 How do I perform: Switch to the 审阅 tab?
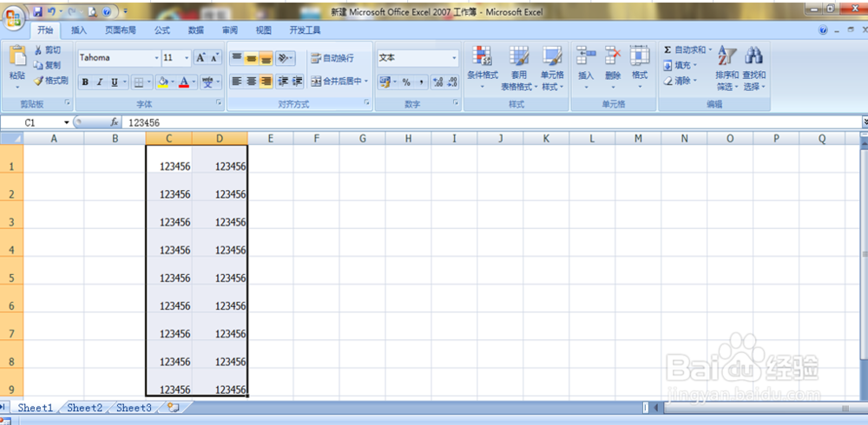(x=230, y=30)
